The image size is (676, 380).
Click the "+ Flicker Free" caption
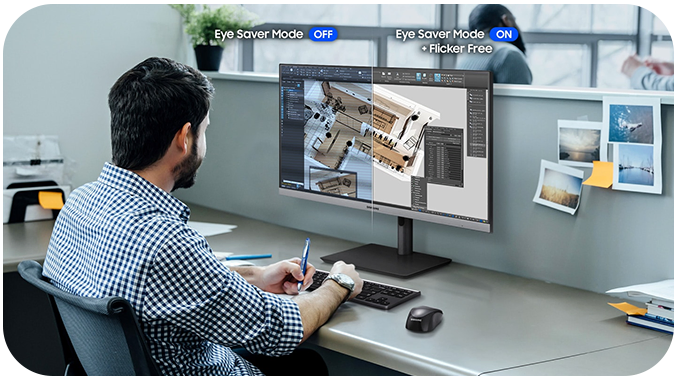coord(457,49)
